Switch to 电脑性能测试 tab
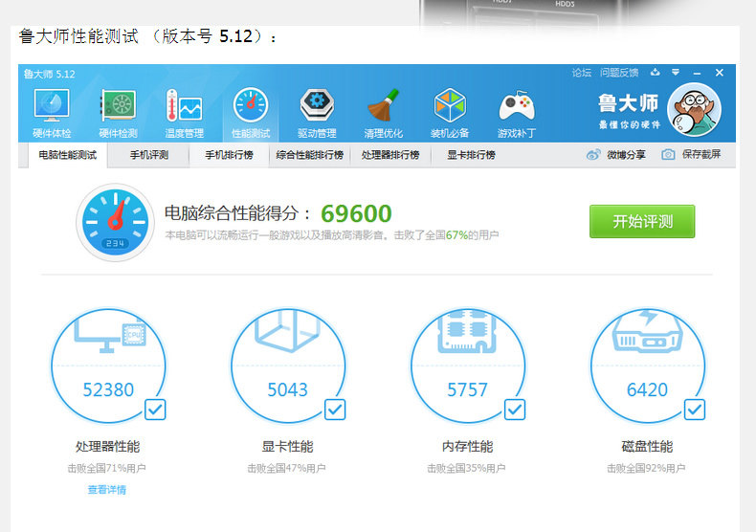 coord(68,155)
